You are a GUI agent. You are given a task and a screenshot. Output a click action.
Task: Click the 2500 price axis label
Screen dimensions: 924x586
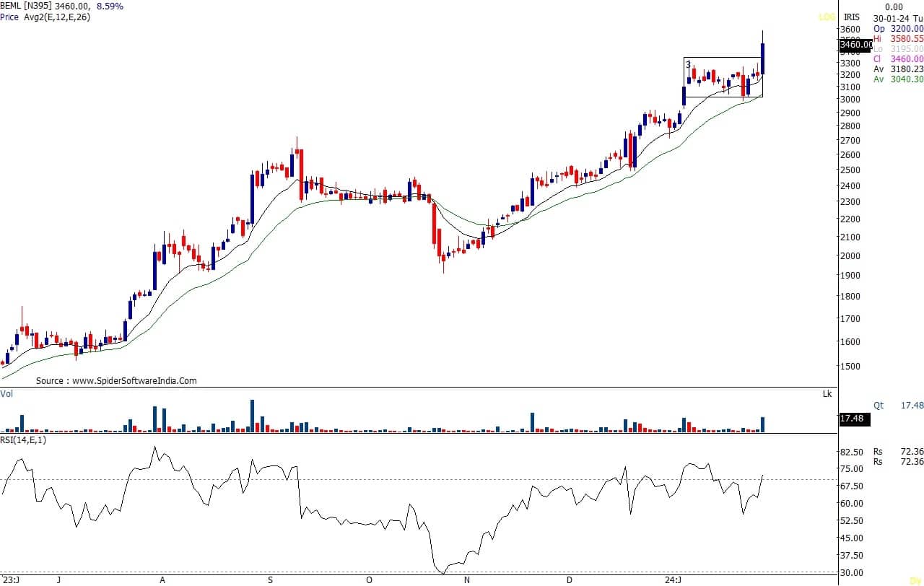coord(850,170)
